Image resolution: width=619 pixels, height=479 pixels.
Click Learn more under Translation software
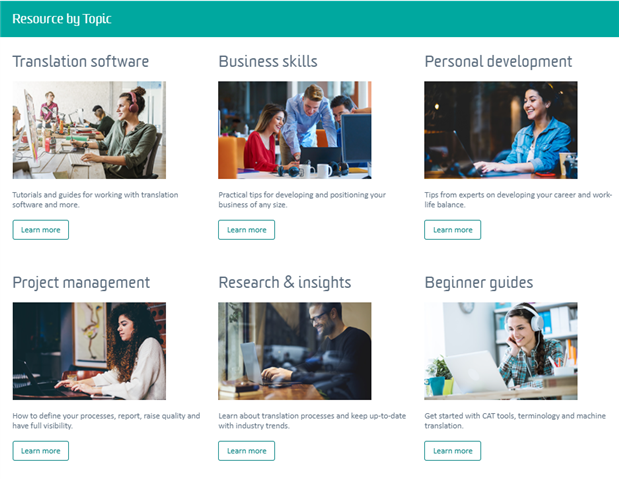click(x=40, y=230)
